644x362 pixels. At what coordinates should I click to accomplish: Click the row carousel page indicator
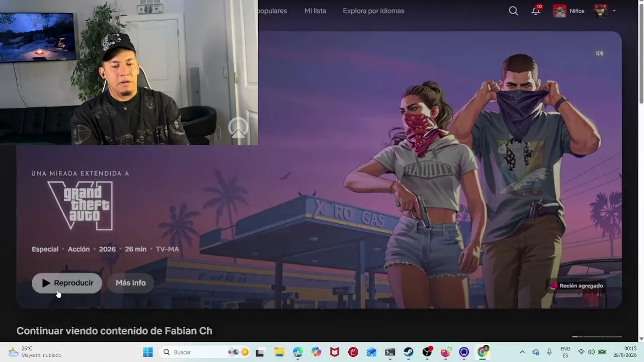point(597,336)
